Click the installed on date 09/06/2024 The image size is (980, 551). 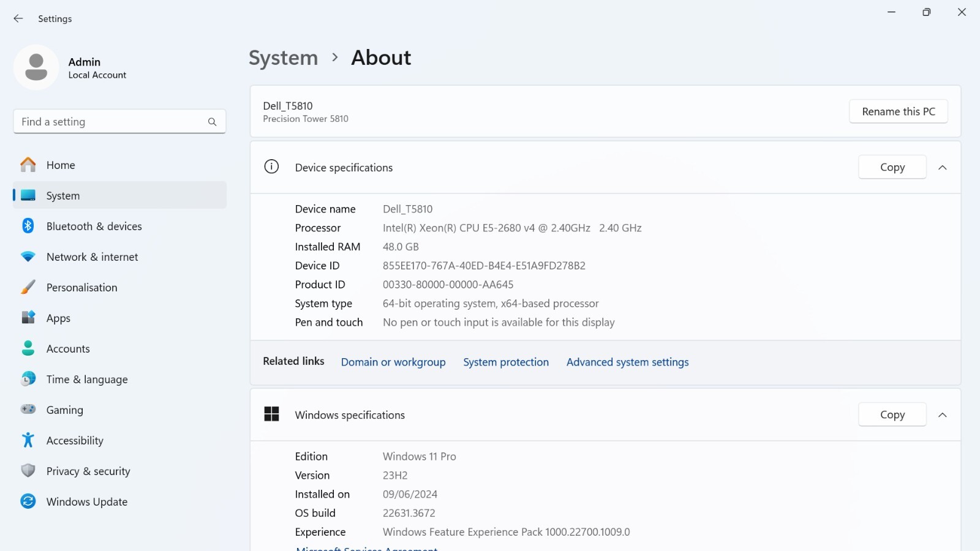[410, 494]
